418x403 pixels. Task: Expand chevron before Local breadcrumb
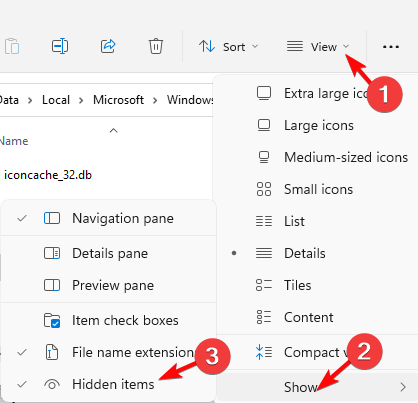[x=30, y=100]
